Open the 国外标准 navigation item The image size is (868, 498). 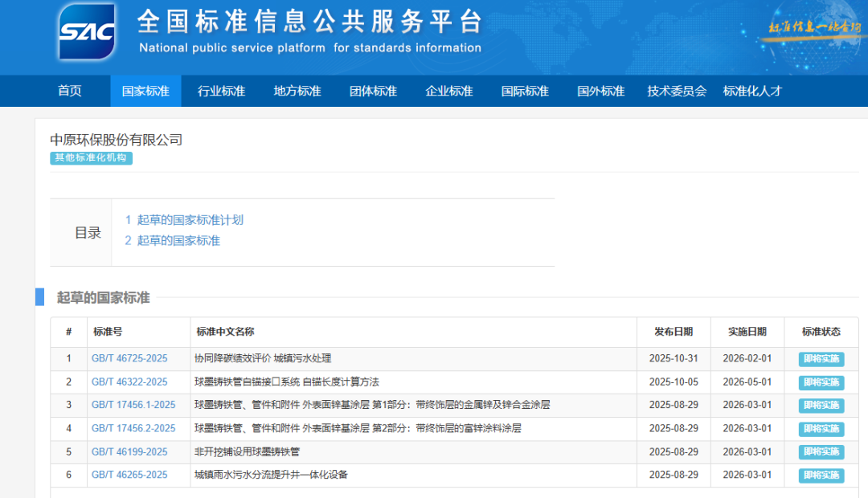click(x=600, y=91)
